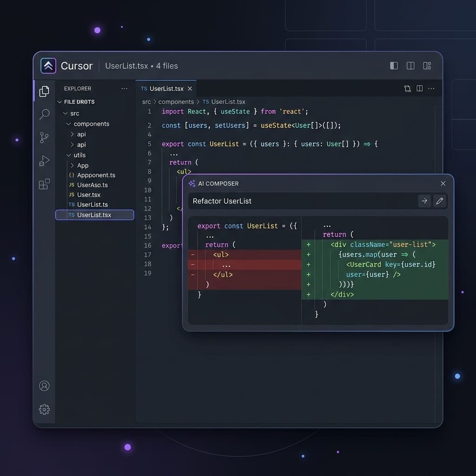Open the Explorer view in activity bar
This screenshot has width=476, height=476.
click(x=44, y=91)
